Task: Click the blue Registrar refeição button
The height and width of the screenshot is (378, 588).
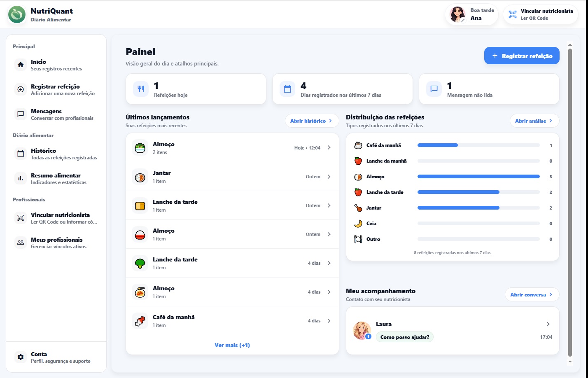Action: tap(522, 56)
